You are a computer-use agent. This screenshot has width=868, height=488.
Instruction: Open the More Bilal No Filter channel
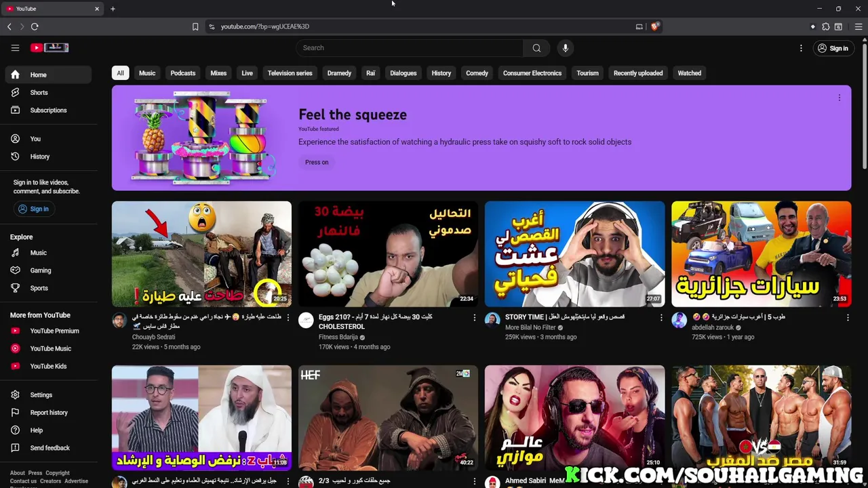(530, 327)
